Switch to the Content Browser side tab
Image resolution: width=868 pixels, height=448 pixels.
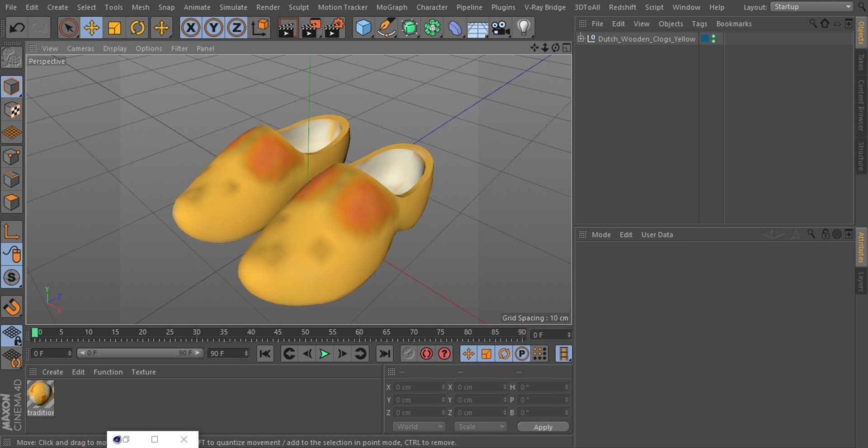(861, 105)
